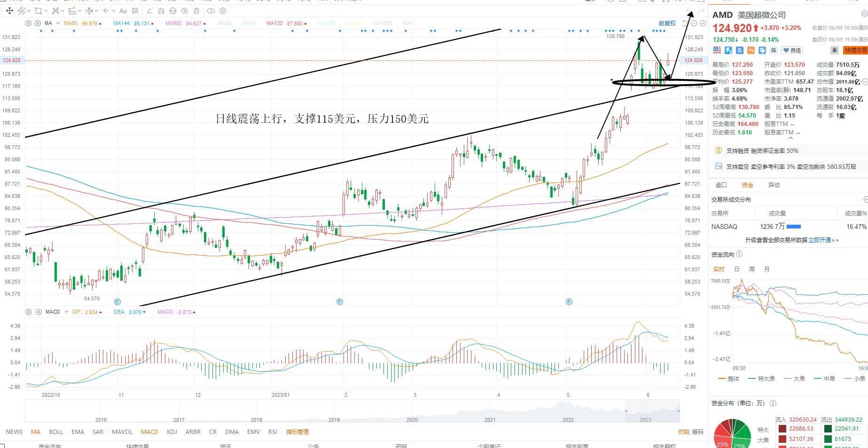Select the crosshair move tool
Viewport: 868px width, 448px height.
pyautogui.click(x=9, y=10)
